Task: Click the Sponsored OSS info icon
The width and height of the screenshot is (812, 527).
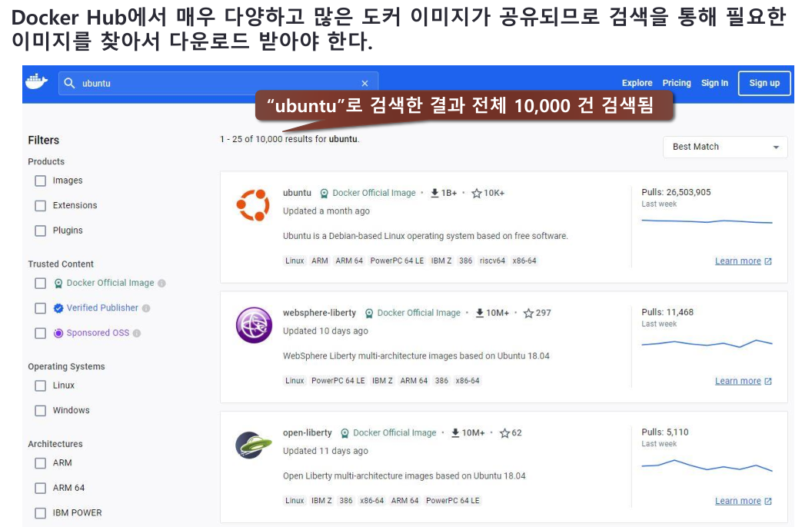Action: [x=137, y=333]
